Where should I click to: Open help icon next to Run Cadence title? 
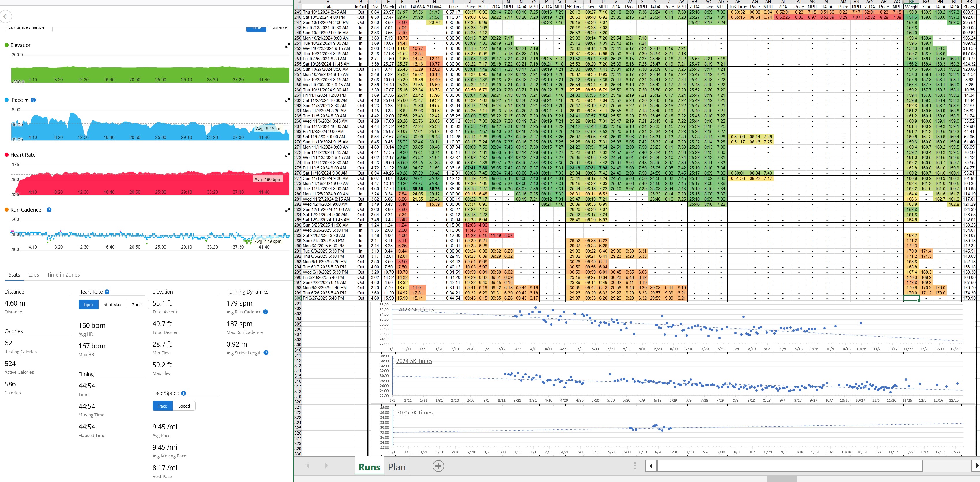[49, 210]
